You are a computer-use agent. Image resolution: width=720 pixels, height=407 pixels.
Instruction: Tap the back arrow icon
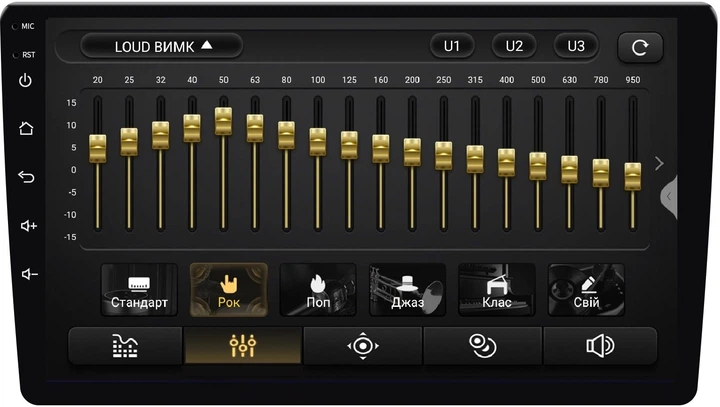click(26, 176)
